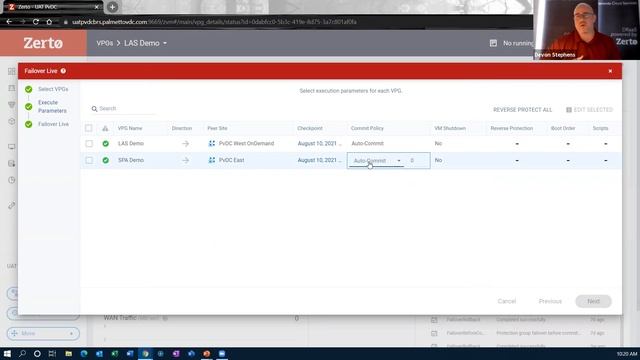640x360 pixels.
Task: Click the Checkpoint column header
Action: point(310,128)
